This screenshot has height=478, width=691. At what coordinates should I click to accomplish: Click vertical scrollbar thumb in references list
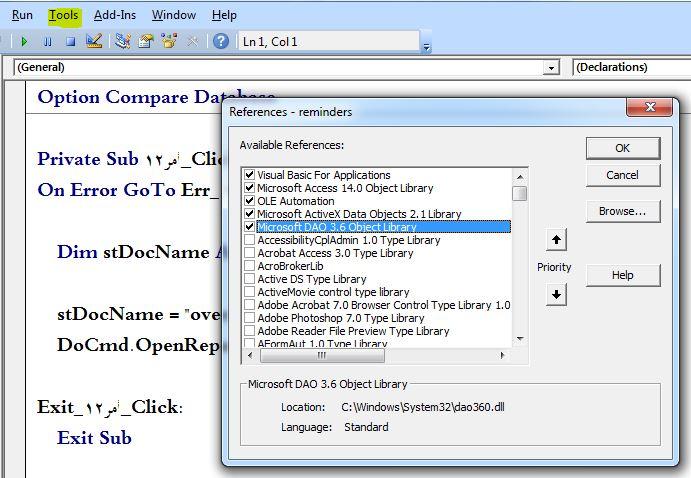(520, 193)
